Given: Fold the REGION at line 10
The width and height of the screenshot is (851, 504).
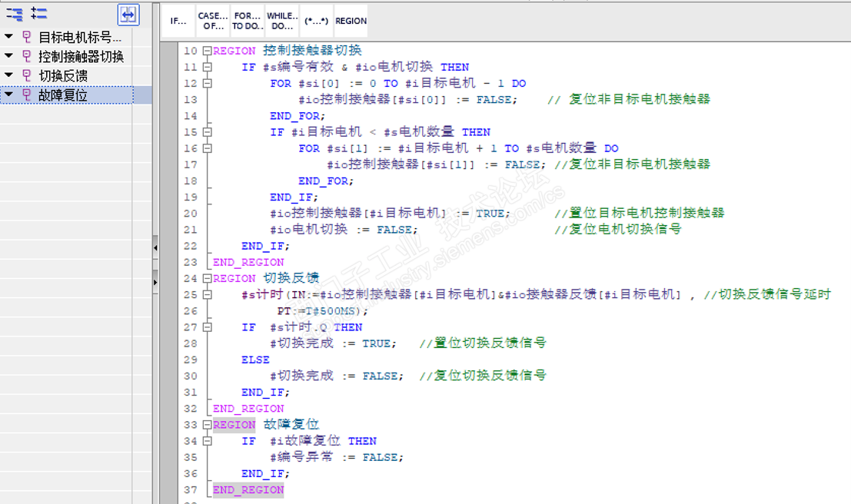Looking at the screenshot, I should [x=207, y=51].
